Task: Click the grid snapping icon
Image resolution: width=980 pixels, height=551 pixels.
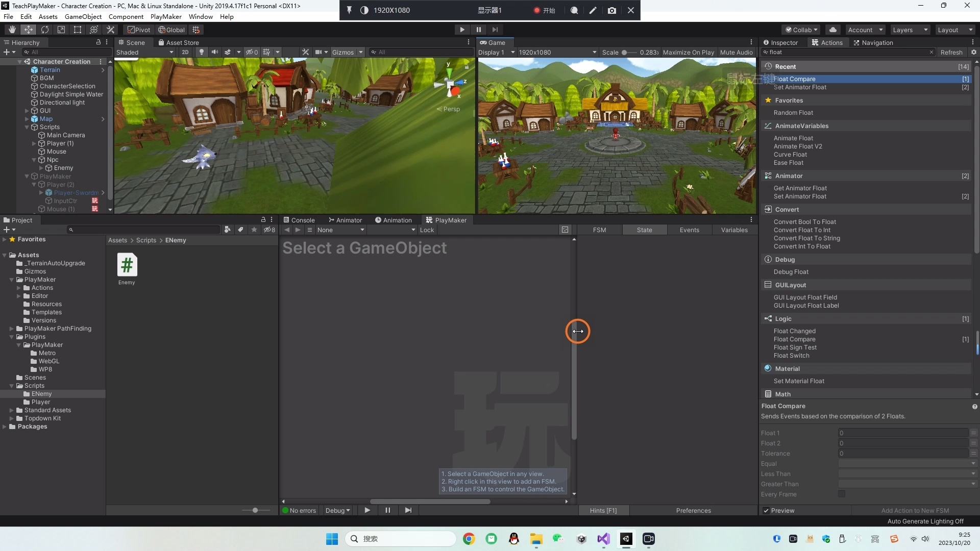Action: (196, 30)
